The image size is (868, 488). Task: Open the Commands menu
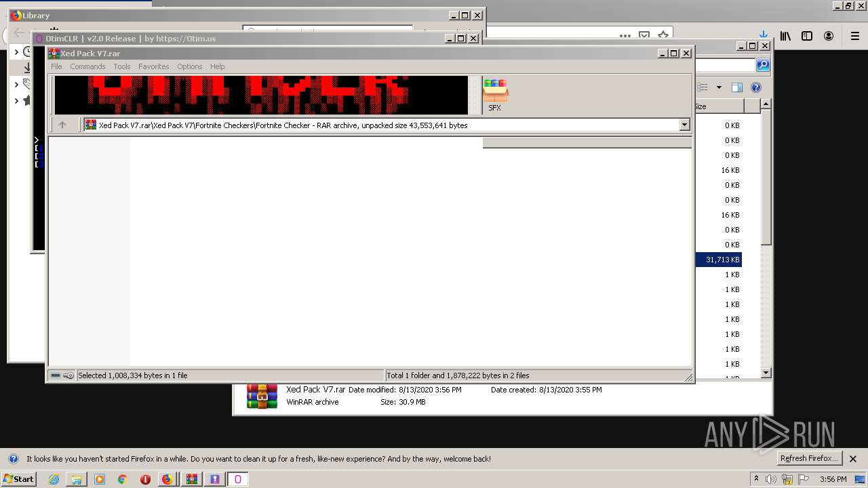tap(87, 66)
